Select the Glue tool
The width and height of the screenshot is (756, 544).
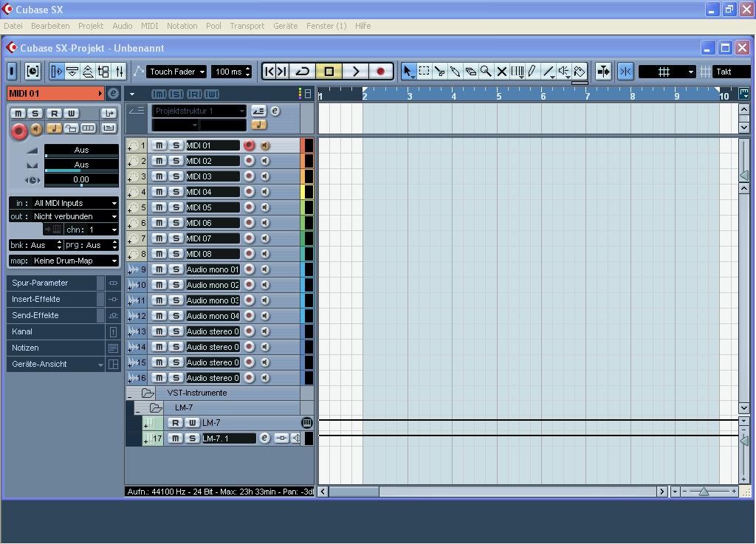[455, 72]
